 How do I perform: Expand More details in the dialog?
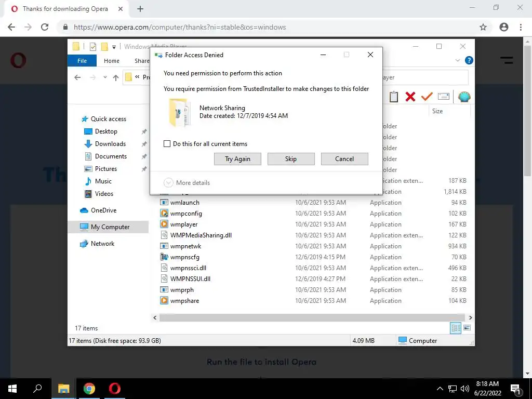coord(187,182)
